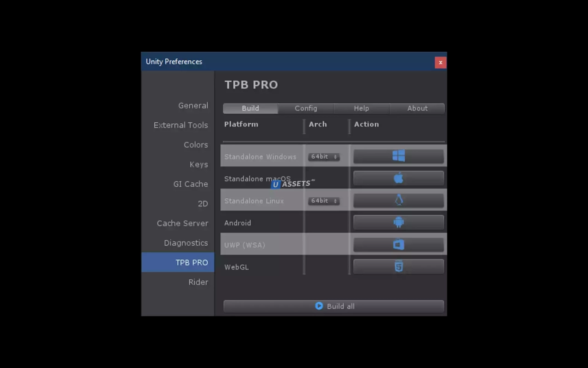Viewport: 588px width, 368px height.
Task: Click the Standalone Windows platform label
Action: click(260, 157)
